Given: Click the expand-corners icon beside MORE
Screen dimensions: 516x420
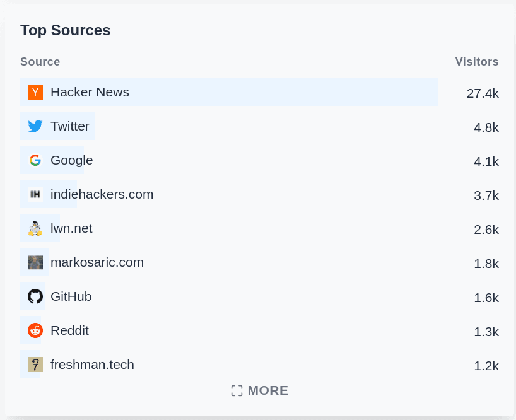Looking at the screenshot, I should click(x=237, y=390).
